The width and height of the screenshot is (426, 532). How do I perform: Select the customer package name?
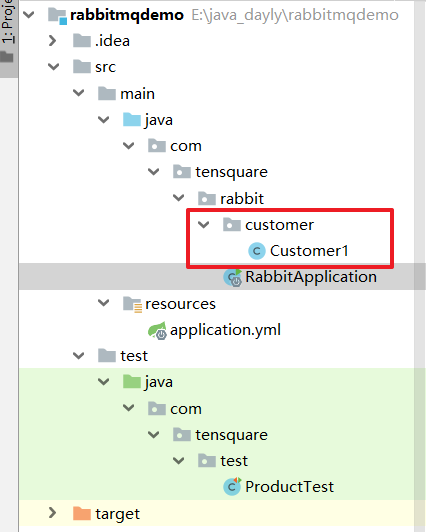click(279, 225)
